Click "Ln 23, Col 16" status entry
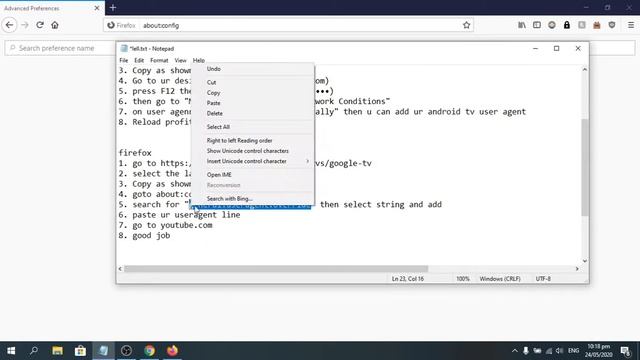 pos(408,279)
